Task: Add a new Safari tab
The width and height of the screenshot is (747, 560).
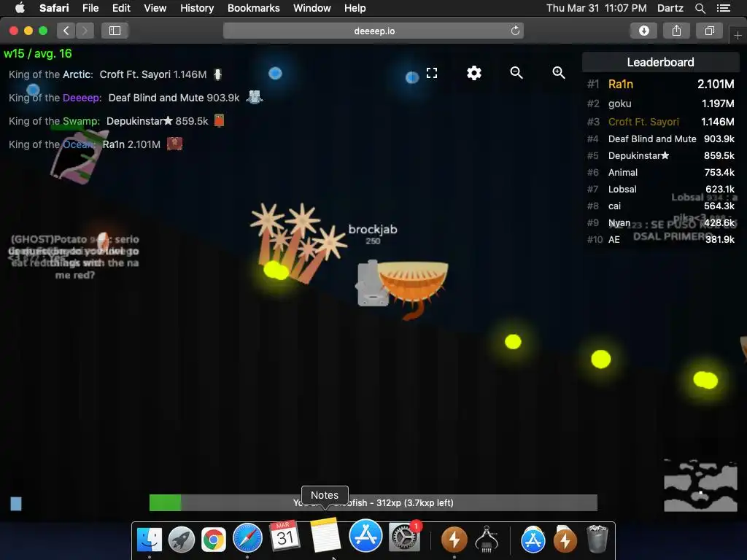Action: point(738,35)
